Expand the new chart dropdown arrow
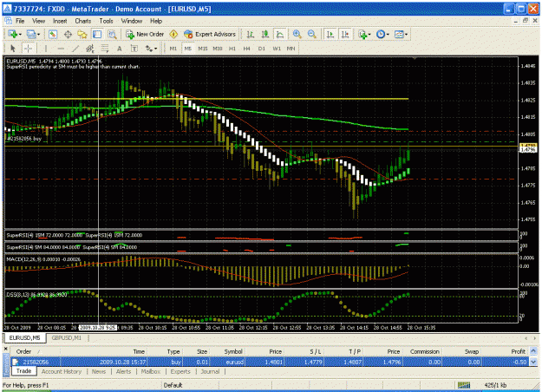Image resolution: width=542 pixels, height=392 pixels. click(x=20, y=34)
